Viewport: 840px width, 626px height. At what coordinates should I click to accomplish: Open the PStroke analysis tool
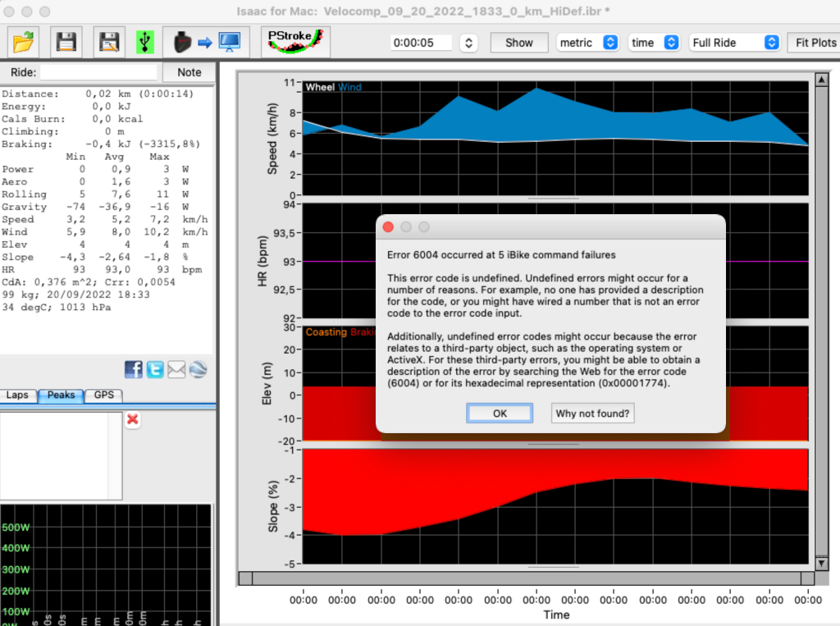tap(295, 41)
